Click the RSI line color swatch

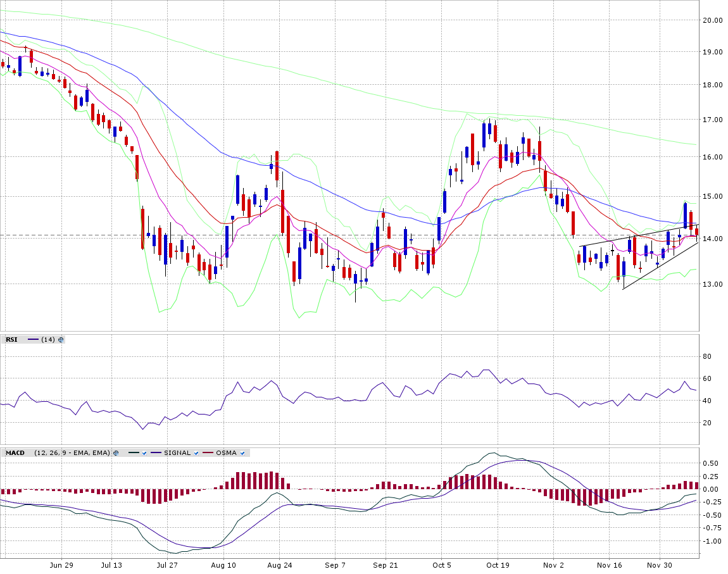(33, 340)
